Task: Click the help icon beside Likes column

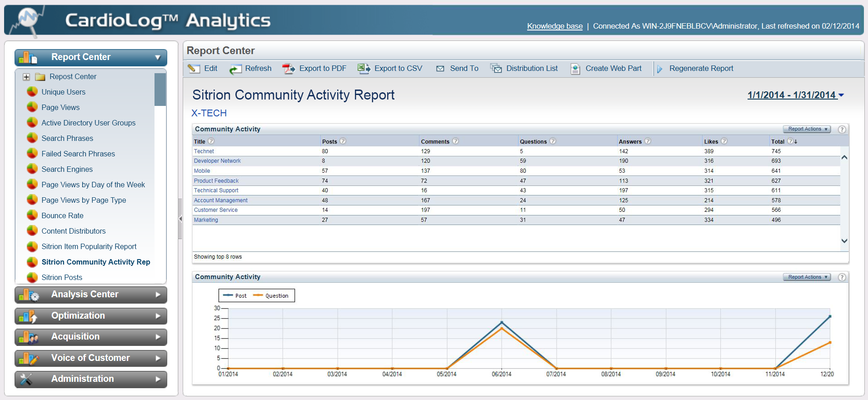Action: (x=724, y=141)
